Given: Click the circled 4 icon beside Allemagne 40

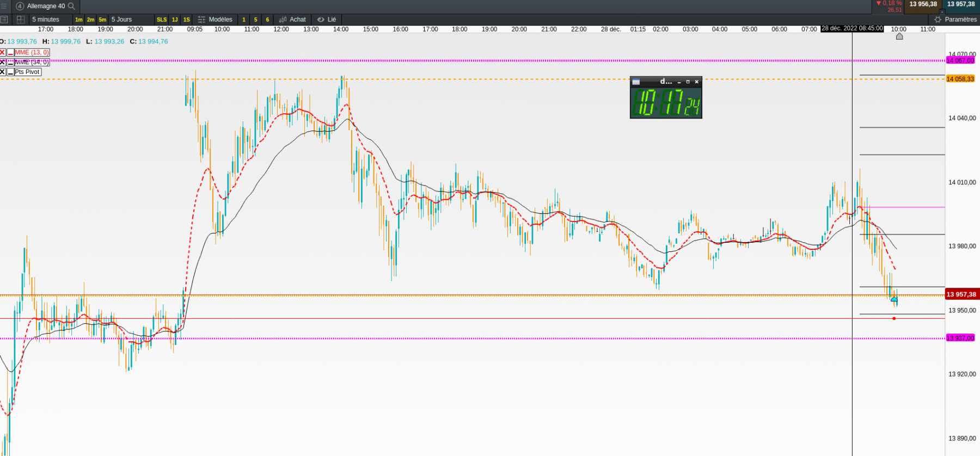Looking at the screenshot, I should point(20,6).
